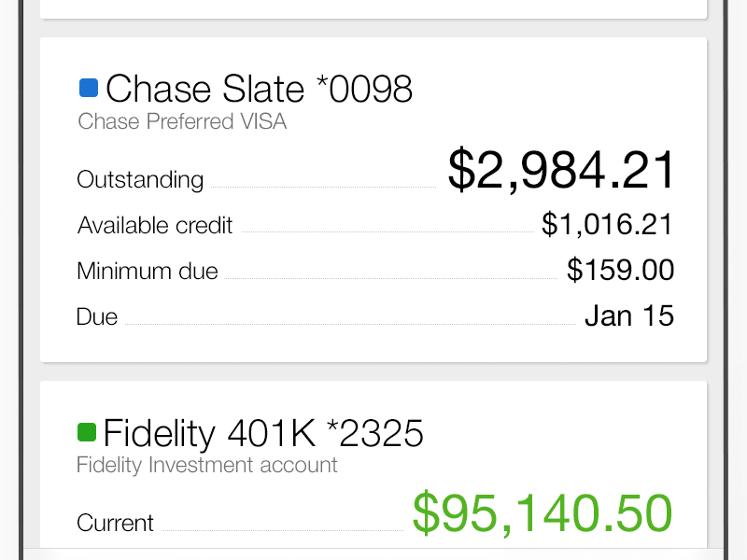The height and width of the screenshot is (560, 747).
Task: Select the Fidelity Investment account subtitle
Action: [x=206, y=465]
